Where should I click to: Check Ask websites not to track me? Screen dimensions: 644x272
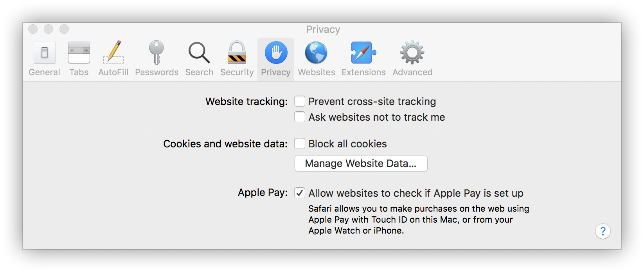pos(300,117)
